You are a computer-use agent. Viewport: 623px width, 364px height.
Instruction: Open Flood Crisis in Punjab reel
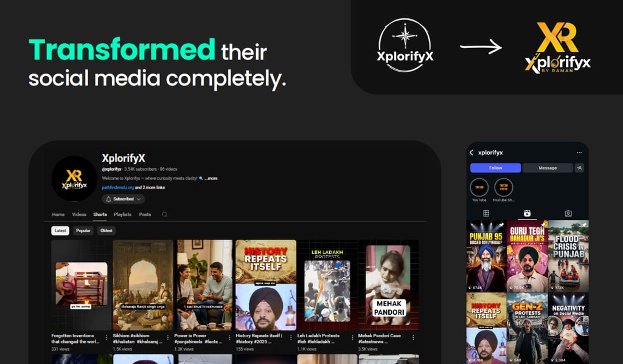coord(569,256)
